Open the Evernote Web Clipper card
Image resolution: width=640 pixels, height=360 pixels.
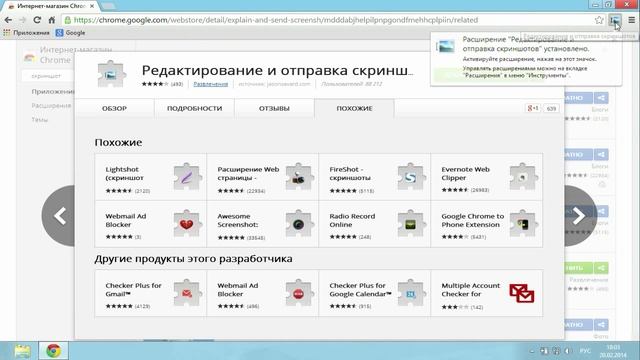[x=487, y=177]
